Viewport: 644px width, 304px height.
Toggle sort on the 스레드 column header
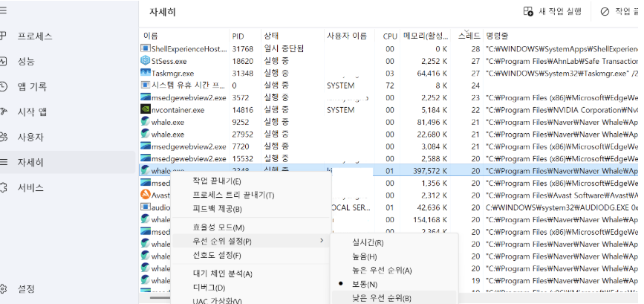(x=466, y=36)
